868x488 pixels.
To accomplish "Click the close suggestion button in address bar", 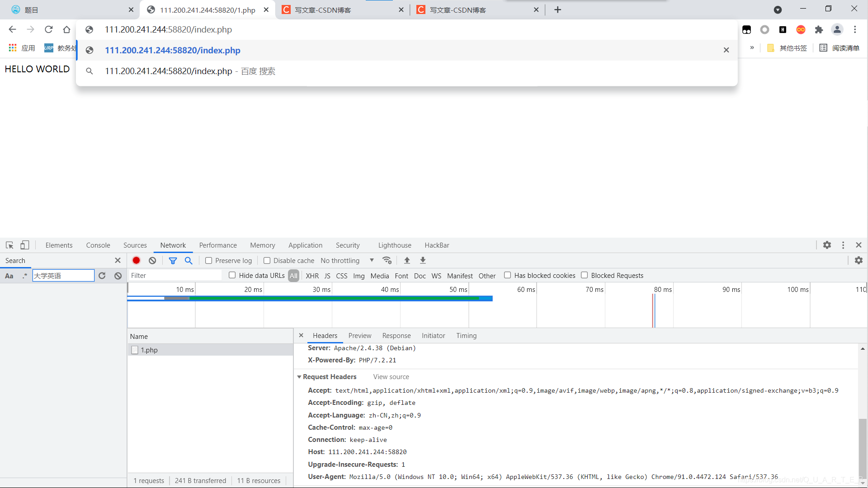I will click(x=726, y=50).
